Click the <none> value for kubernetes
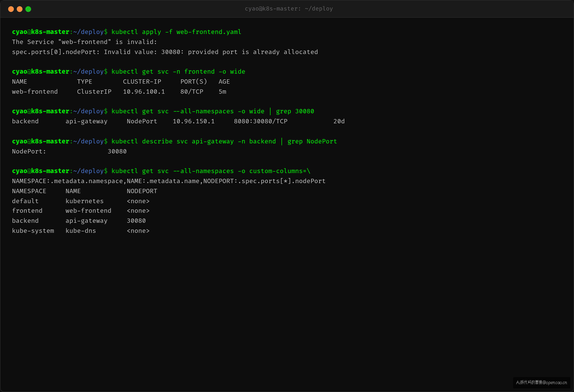The height and width of the screenshot is (392, 574). pos(138,201)
